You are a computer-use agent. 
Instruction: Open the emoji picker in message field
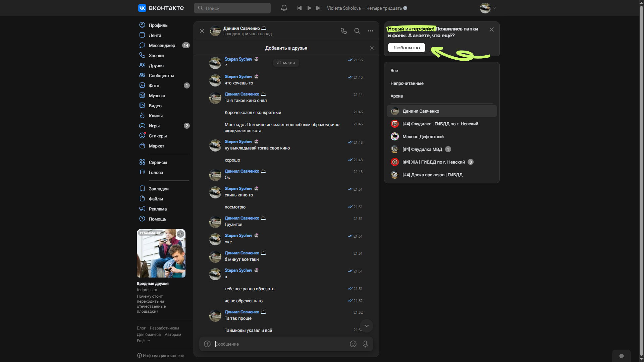click(x=353, y=344)
